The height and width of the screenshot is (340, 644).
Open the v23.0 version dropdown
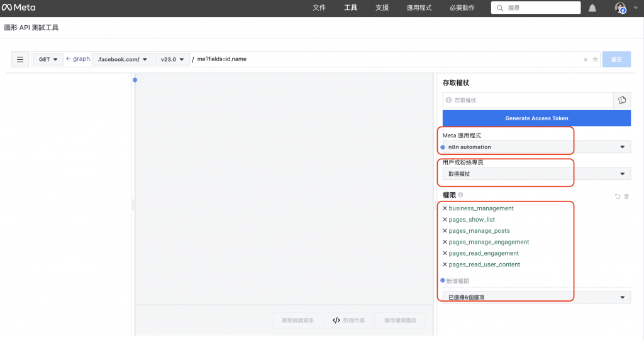click(172, 60)
